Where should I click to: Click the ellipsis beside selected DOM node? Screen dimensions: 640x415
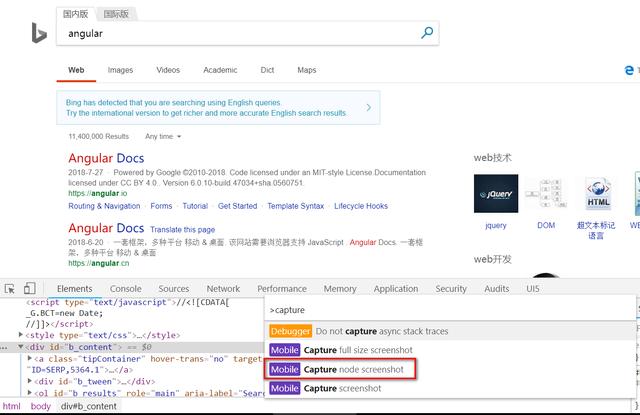[4, 348]
